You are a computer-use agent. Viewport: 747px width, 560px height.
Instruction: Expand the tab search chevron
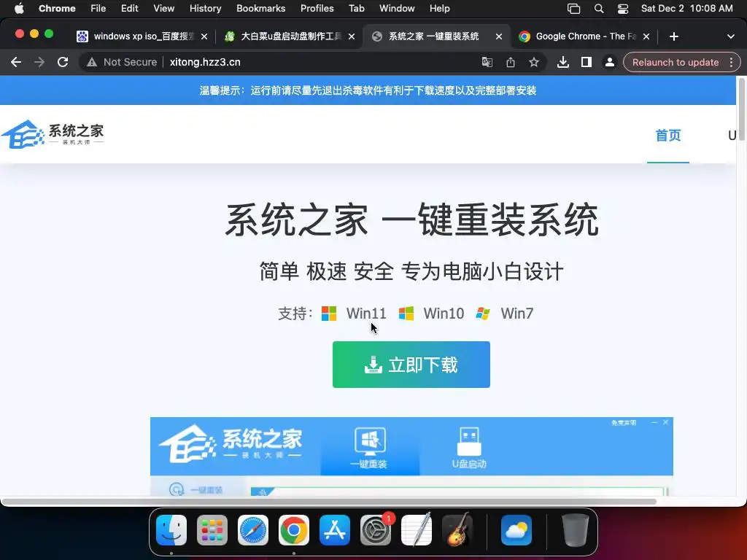tap(731, 36)
